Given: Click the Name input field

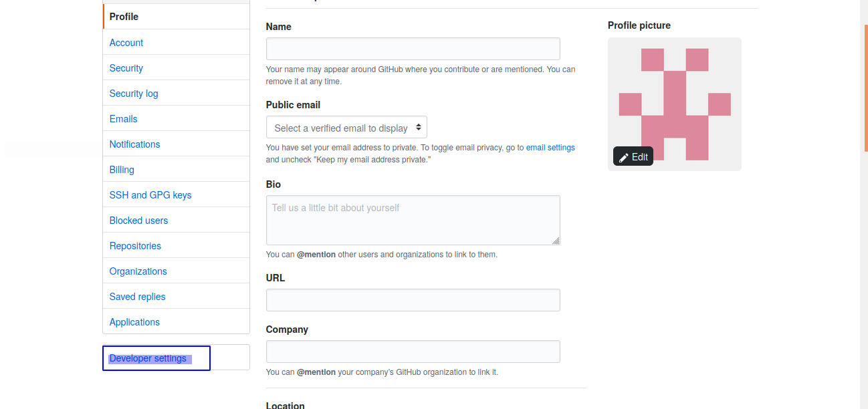Looking at the screenshot, I should tap(413, 49).
